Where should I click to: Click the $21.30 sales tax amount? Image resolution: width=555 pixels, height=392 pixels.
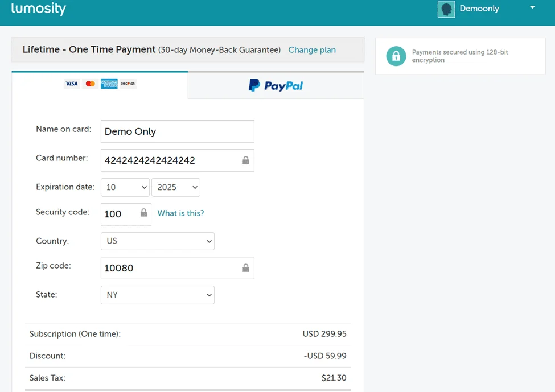click(334, 378)
